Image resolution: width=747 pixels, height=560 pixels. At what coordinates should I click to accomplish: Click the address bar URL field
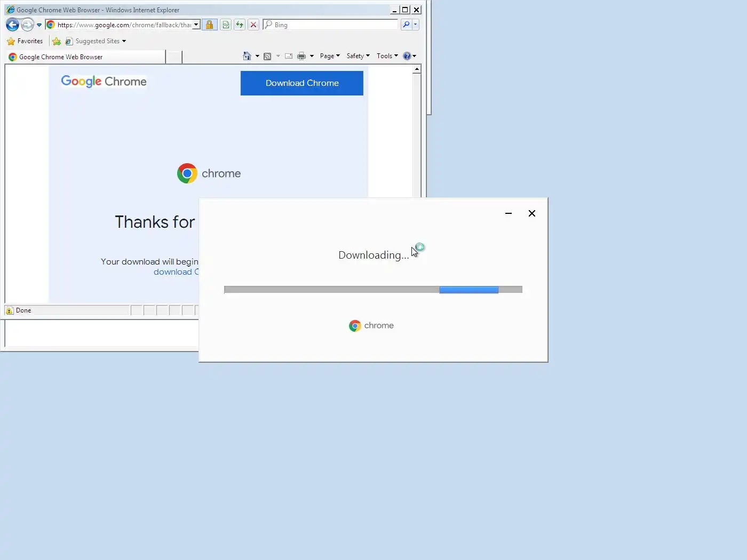click(124, 25)
